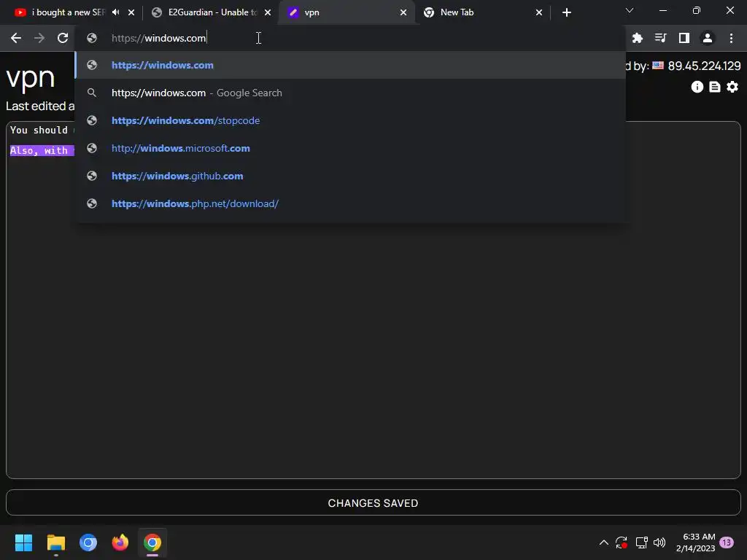The width and height of the screenshot is (747, 560).
Task: Click the address bar with windows.com
Action: tap(350, 38)
